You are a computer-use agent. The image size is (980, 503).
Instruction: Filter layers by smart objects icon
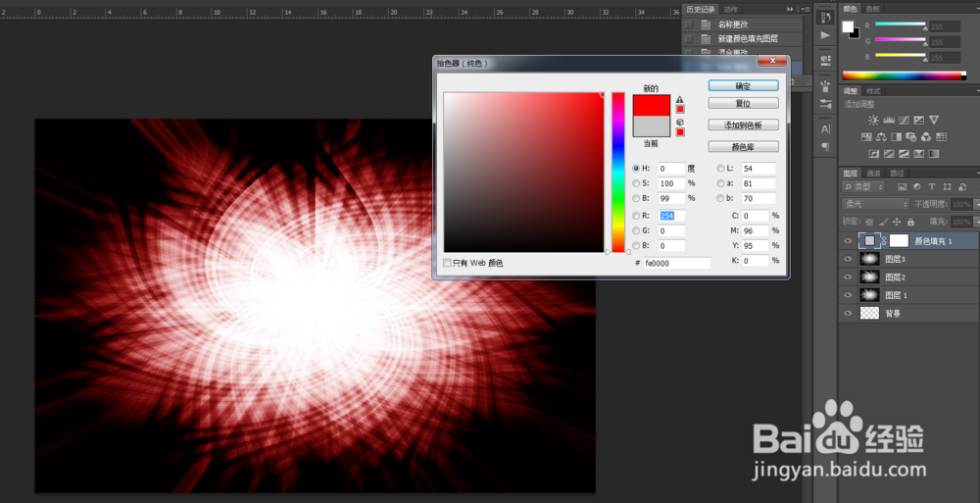pyautogui.click(x=962, y=186)
